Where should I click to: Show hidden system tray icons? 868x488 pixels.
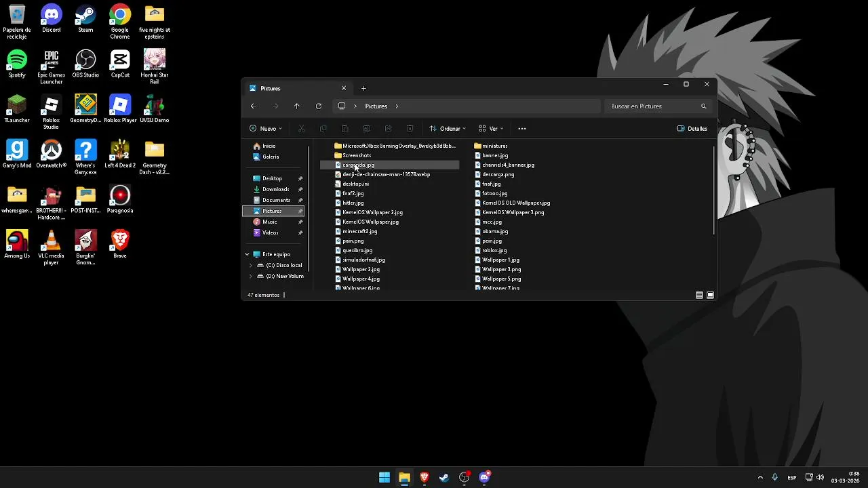pos(760,478)
